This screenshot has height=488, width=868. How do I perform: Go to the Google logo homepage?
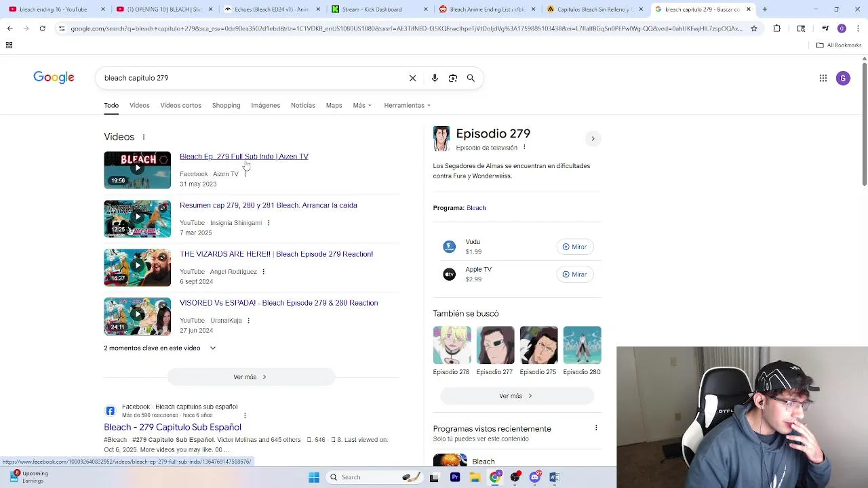pyautogui.click(x=54, y=77)
